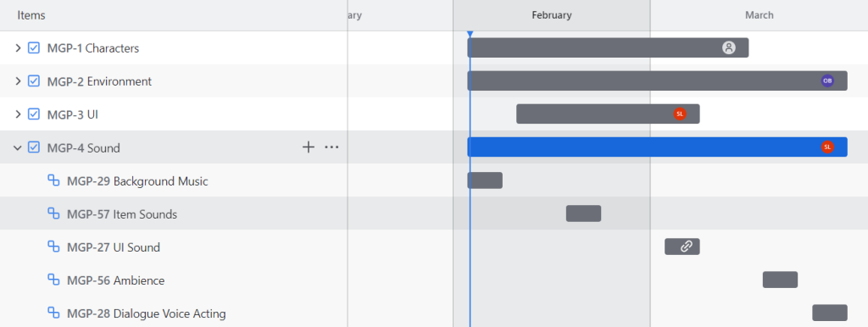The image size is (868, 327).
Task: Click the SL avatar on UI bar
Action: pyautogui.click(x=680, y=114)
